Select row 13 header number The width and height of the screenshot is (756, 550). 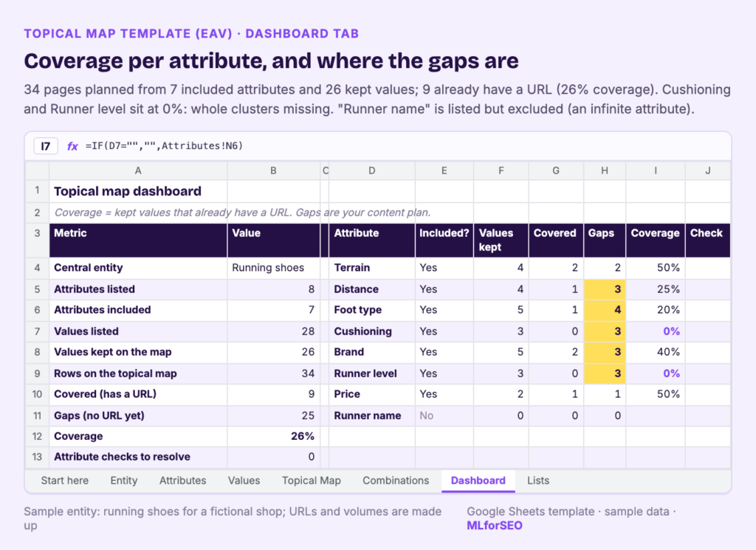tap(37, 457)
